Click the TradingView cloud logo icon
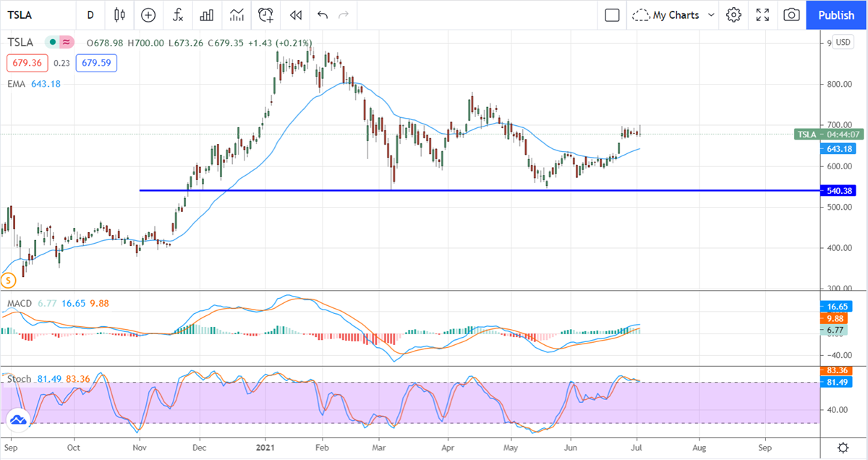The height and width of the screenshot is (460, 868). pos(18,419)
